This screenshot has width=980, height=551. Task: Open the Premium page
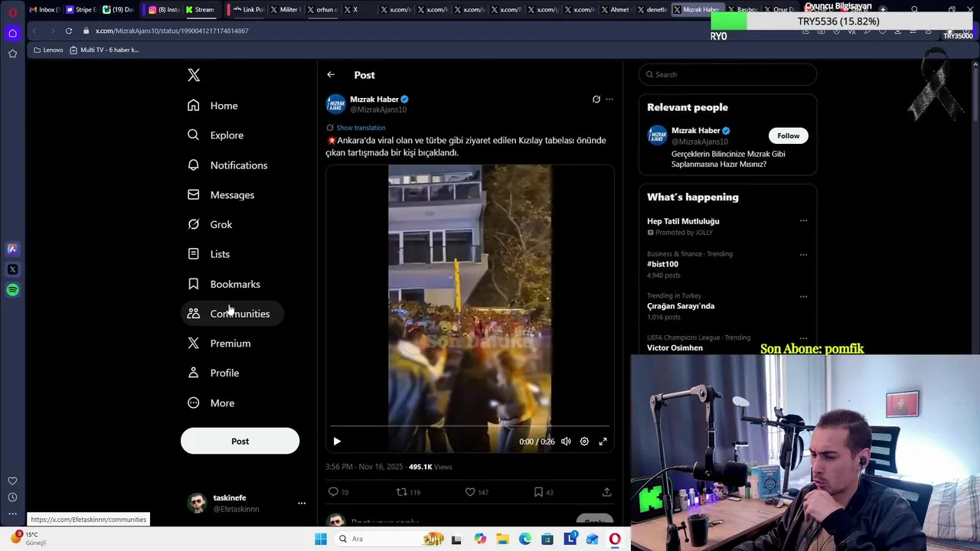(220, 344)
